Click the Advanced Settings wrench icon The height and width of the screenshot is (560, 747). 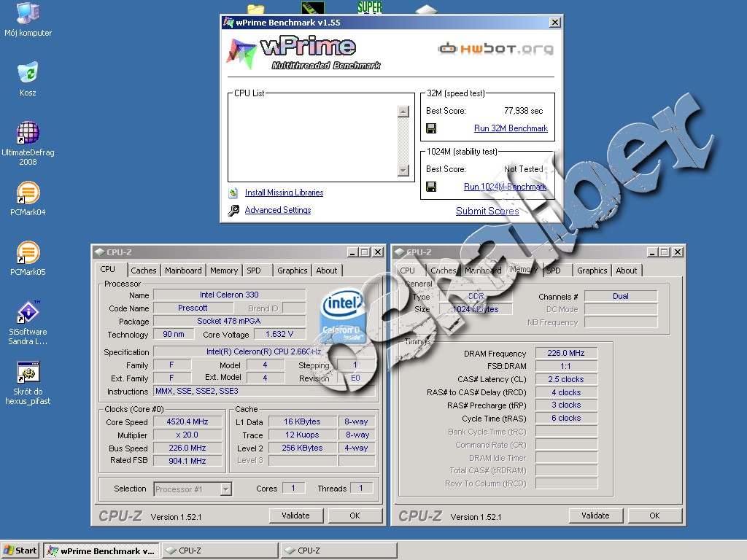pyautogui.click(x=233, y=210)
